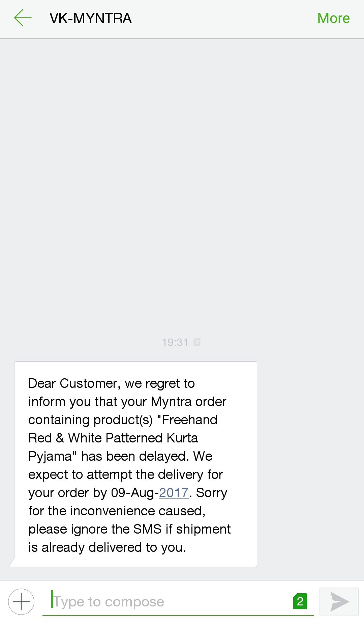
Task: Switch the green SIM 2 selector
Action: [x=300, y=601]
